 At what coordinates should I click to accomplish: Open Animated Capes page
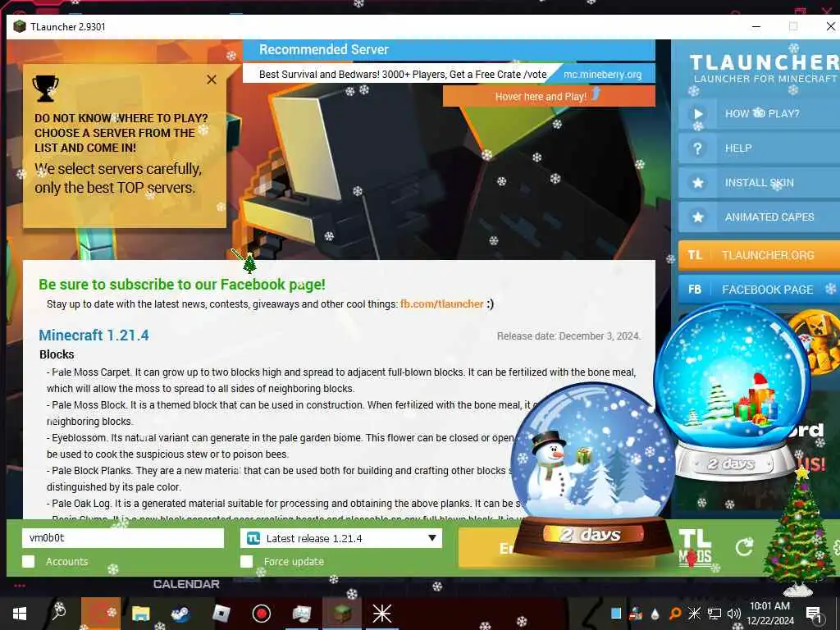[759, 217]
